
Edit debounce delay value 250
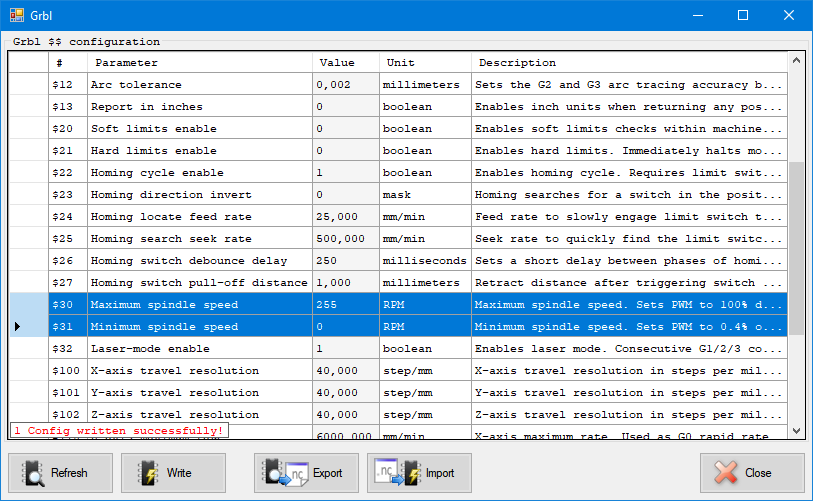click(x=346, y=260)
